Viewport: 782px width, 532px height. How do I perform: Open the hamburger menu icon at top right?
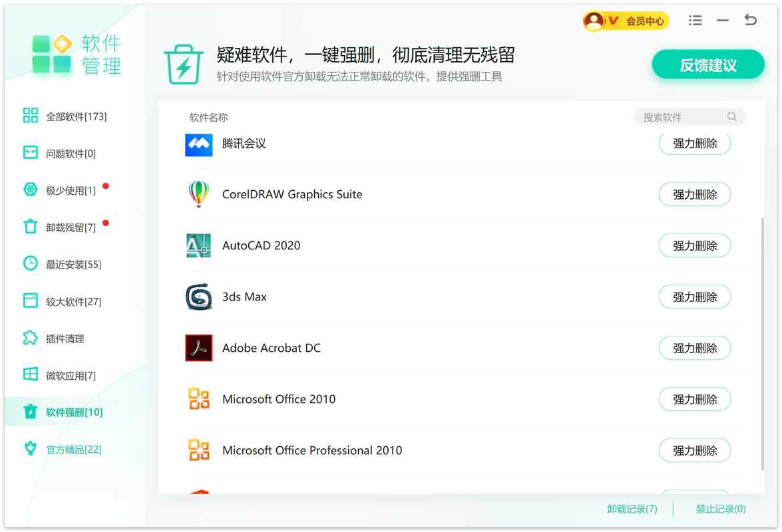(695, 21)
